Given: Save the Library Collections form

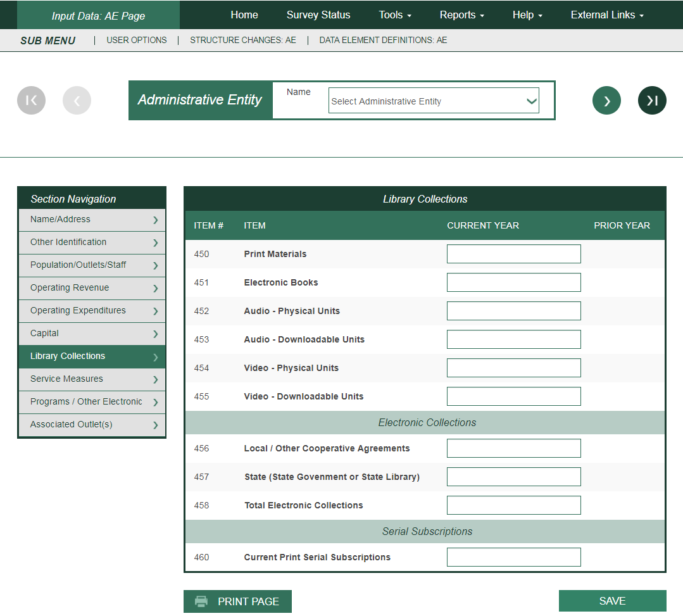Looking at the screenshot, I should click(x=612, y=601).
